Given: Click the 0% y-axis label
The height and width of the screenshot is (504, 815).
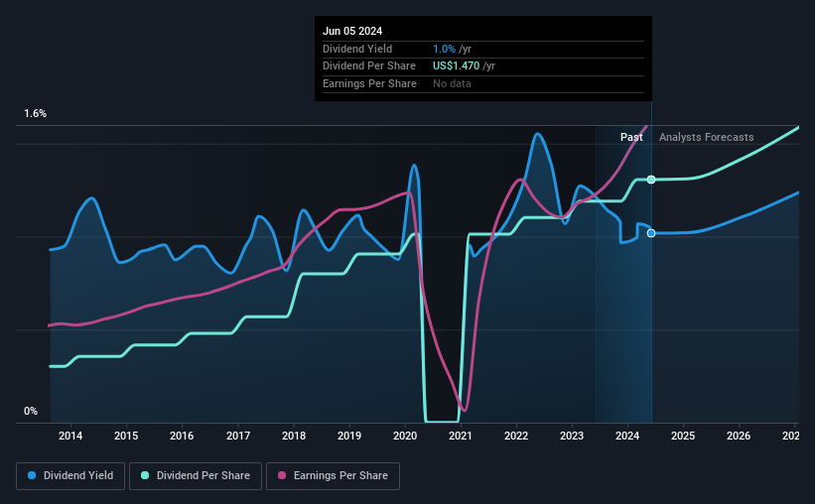Looking at the screenshot, I should click(x=31, y=412).
